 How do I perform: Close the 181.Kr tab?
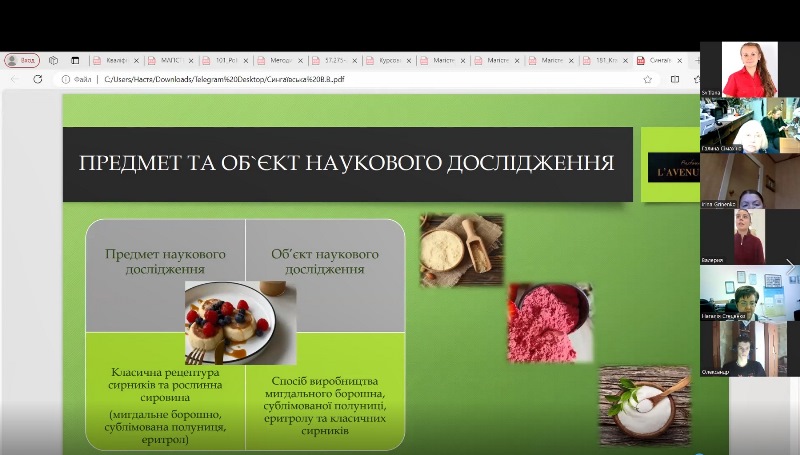pyautogui.click(x=625, y=61)
